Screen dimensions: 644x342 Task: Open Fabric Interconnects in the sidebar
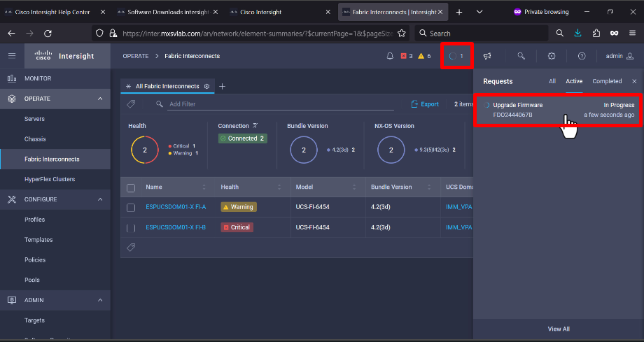(x=55, y=159)
